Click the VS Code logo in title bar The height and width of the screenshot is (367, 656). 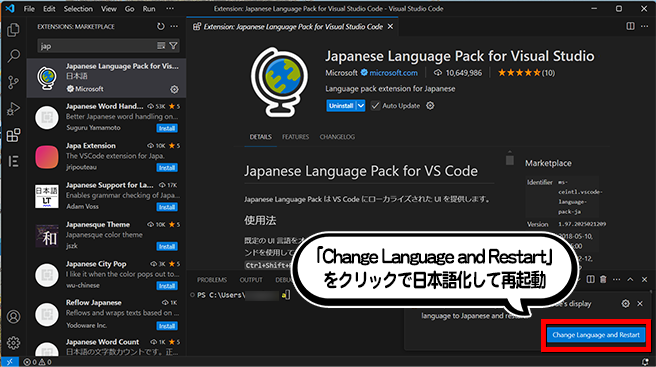tap(10, 8)
